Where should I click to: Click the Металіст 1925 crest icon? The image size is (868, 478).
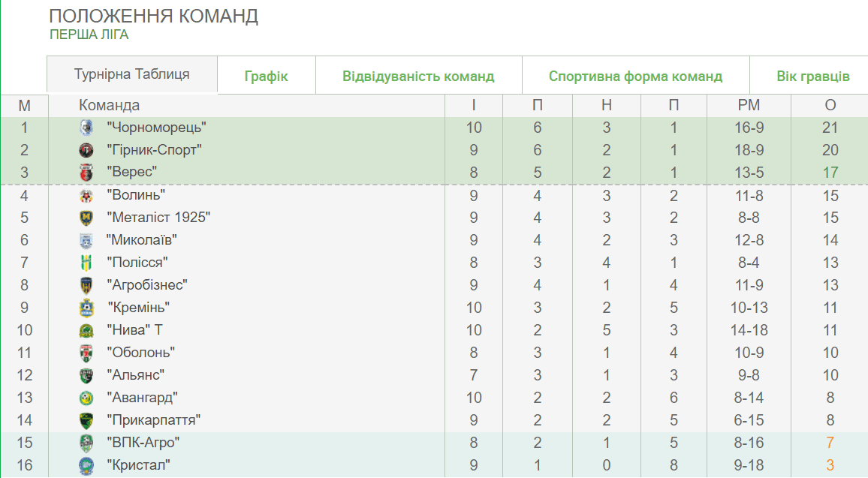86,218
